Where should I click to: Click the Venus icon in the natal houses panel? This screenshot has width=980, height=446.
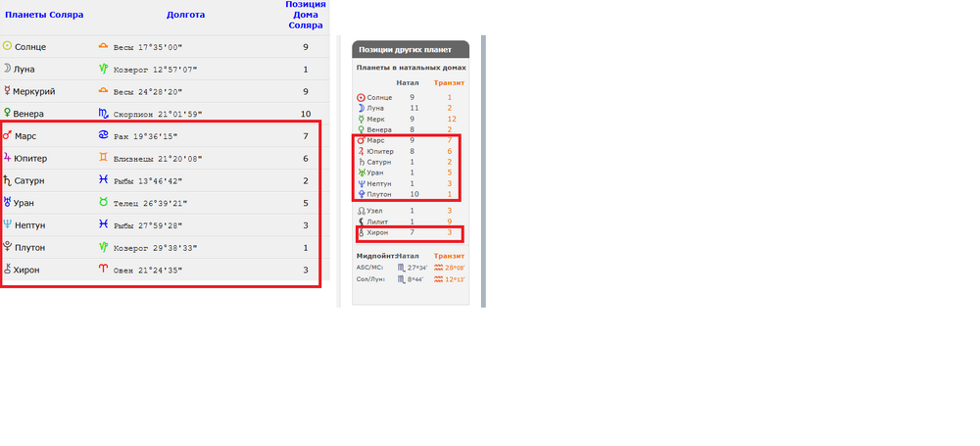[x=361, y=129]
